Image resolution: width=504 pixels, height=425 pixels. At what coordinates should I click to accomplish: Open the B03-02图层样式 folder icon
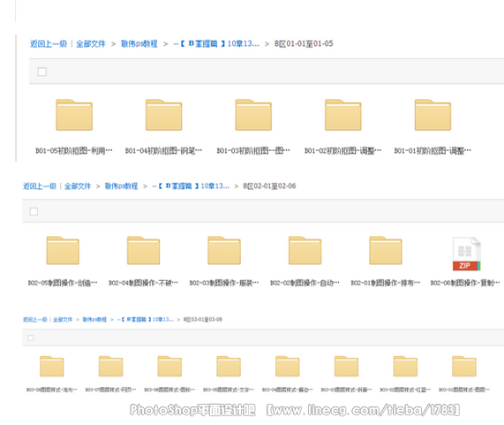(405, 366)
